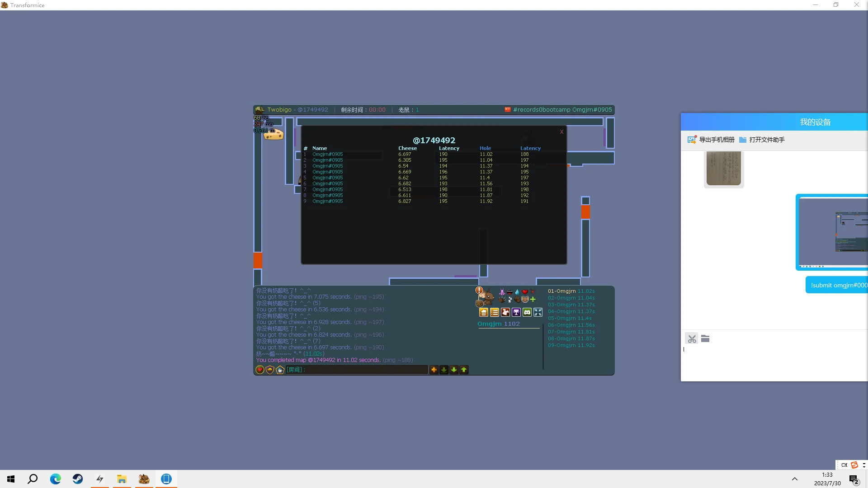Select 01-Omgjrn 11.02s in ranking list

(571, 291)
